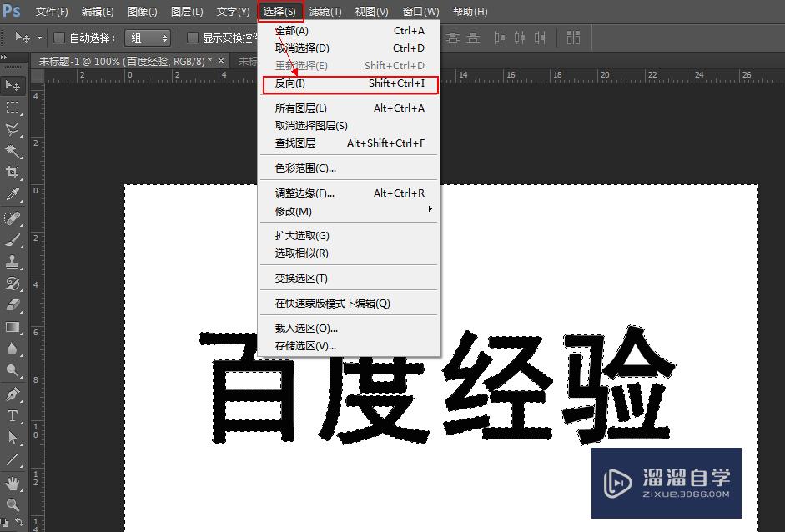Check 显示变换控件 in the options bar
The height and width of the screenshot is (532, 785).
click(x=192, y=37)
